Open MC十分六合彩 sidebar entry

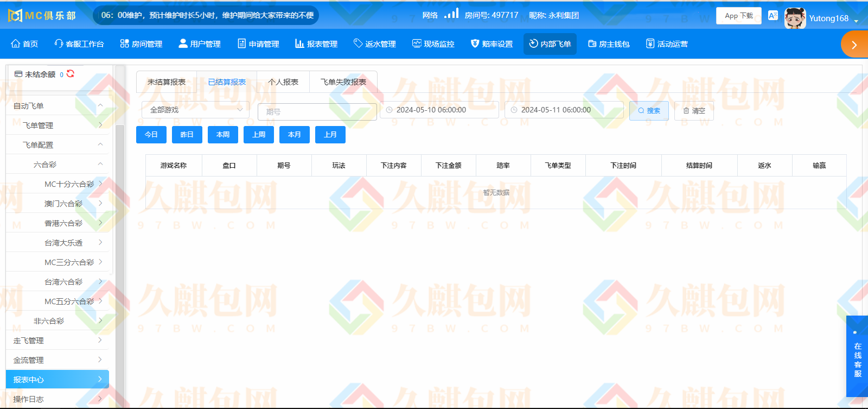pyautogui.click(x=58, y=184)
